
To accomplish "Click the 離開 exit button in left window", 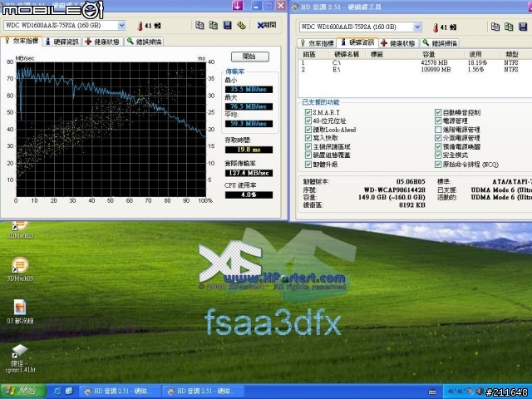I will tap(267, 25).
